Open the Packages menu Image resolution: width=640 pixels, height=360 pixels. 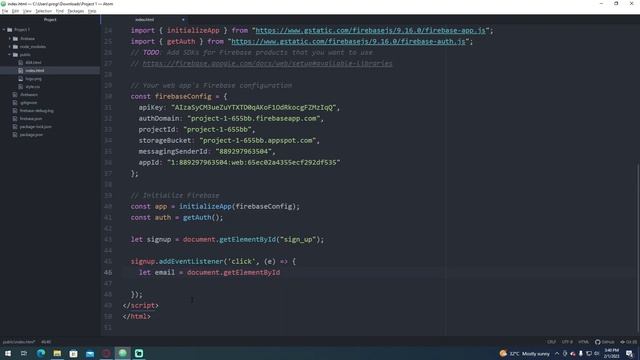[76, 11]
